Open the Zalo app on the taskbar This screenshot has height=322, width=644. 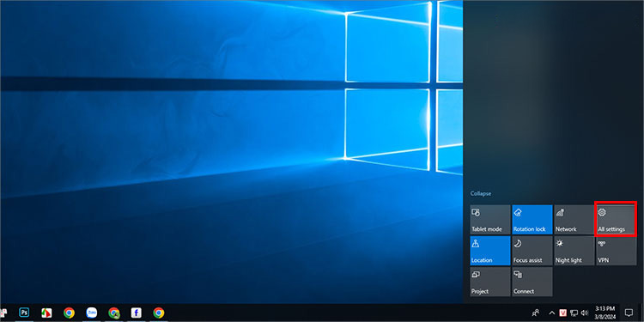pyautogui.click(x=92, y=313)
